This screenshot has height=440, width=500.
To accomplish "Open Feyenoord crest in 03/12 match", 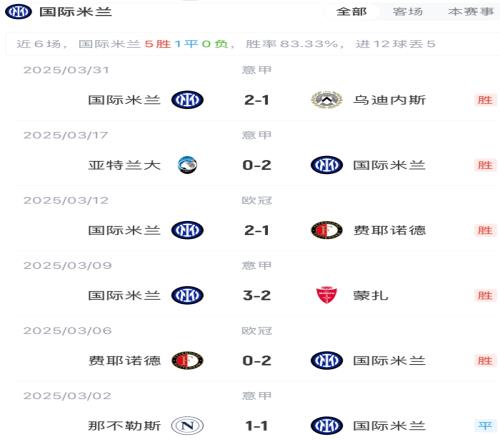I will 326,230.
